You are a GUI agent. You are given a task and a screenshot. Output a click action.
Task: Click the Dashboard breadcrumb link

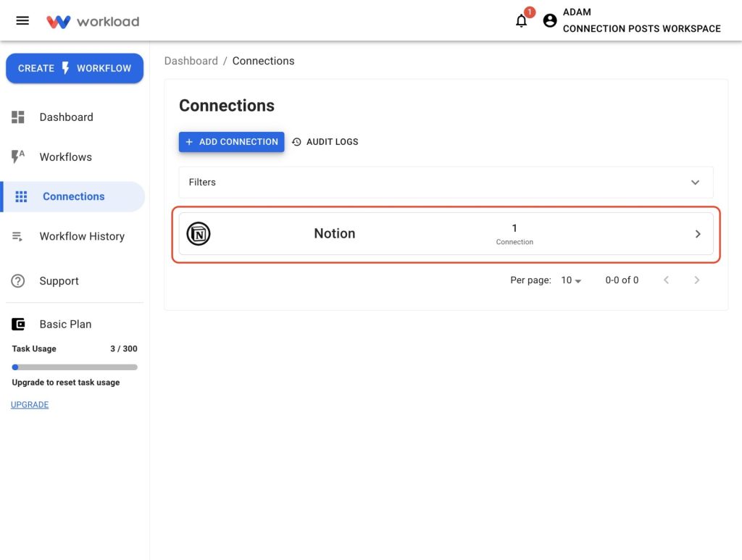coord(191,61)
